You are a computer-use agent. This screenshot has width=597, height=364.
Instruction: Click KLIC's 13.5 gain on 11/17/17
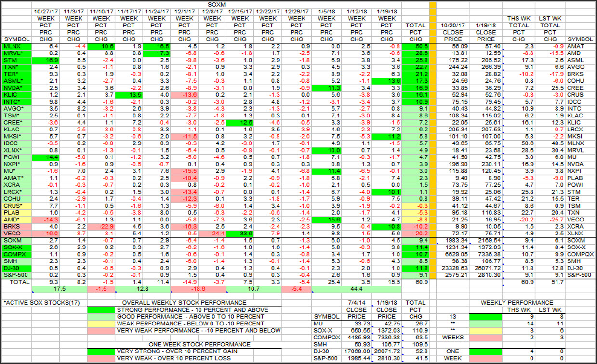click(x=129, y=95)
